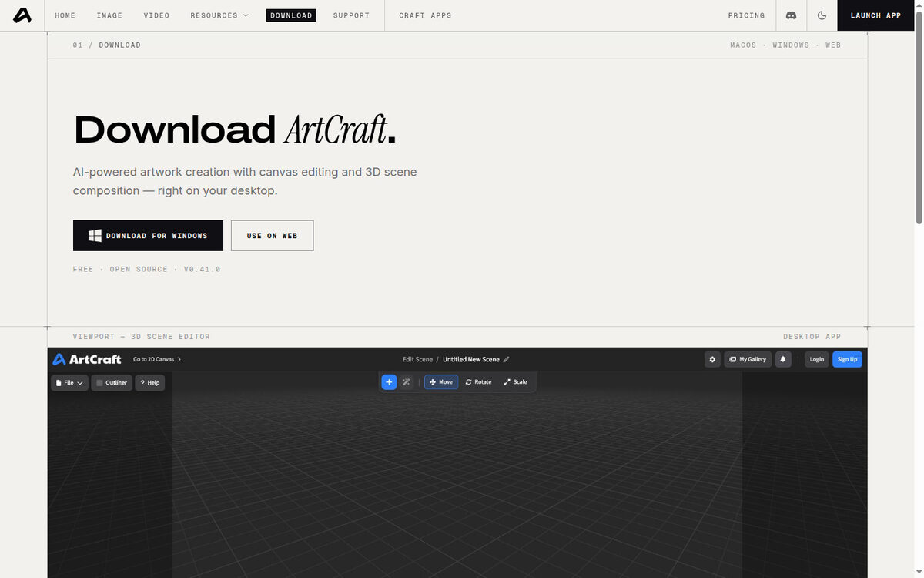Go to the Home page
Screen dimensions: 924x578
(65, 15)
